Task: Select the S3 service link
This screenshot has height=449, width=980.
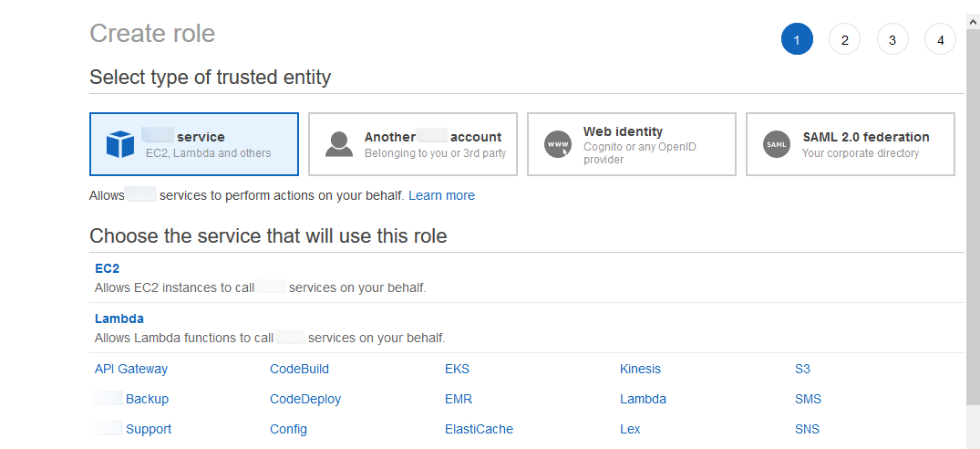Action: click(802, 370)
